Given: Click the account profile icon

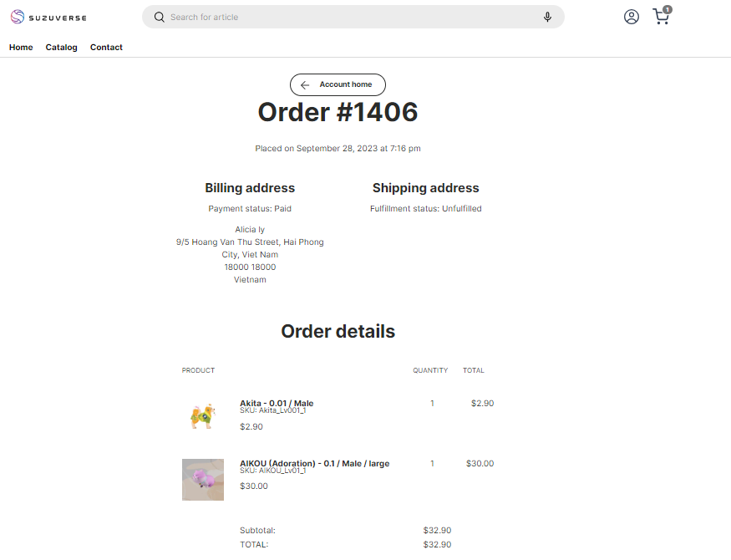Looking at the screenshot, I should (631, 17).
